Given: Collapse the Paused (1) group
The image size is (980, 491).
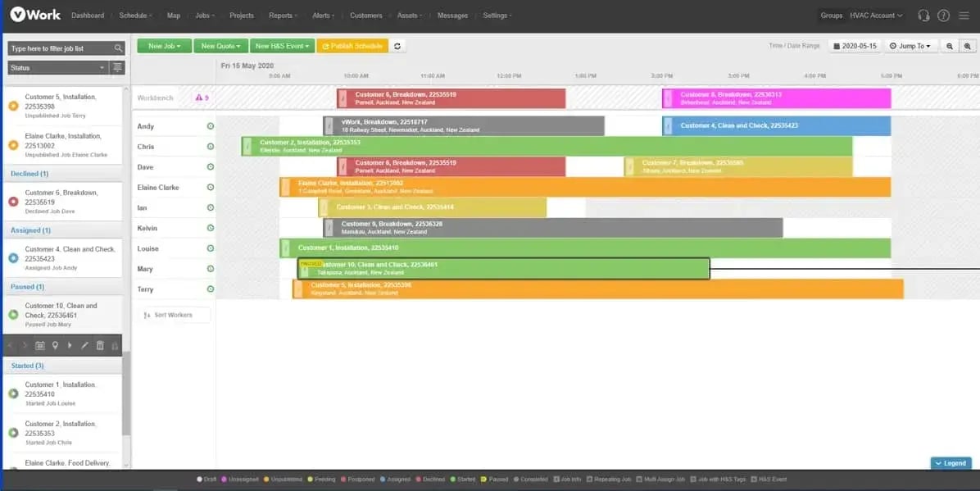Looking at the screenshot, I should point(28,286).
